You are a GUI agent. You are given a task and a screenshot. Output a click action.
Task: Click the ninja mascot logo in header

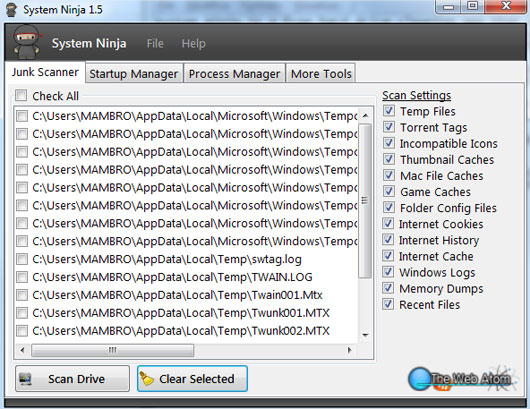pos(26,42)
